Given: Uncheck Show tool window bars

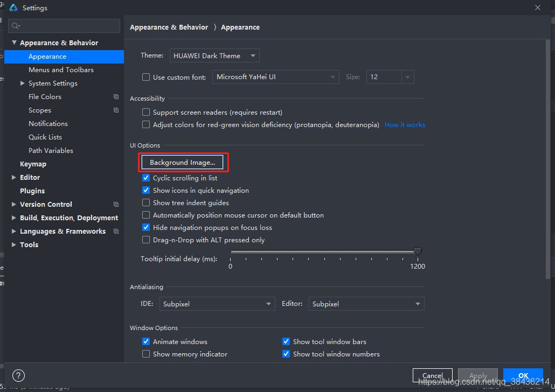Looking at the screenshot, I should tap(286, 341).
